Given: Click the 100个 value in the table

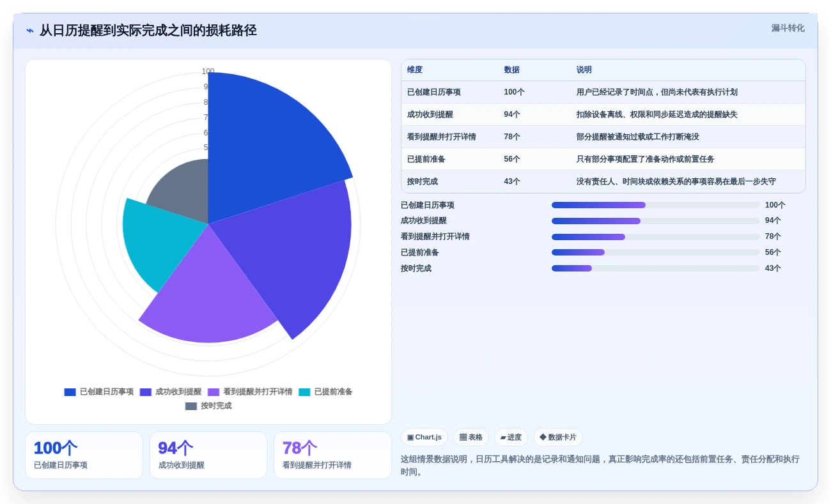Looking at the screenshot, I should coord(514,92).
